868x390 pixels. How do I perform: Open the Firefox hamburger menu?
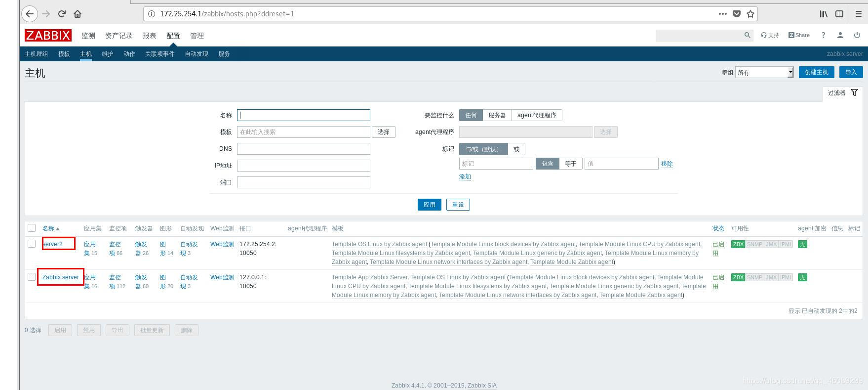pos(858,14)
